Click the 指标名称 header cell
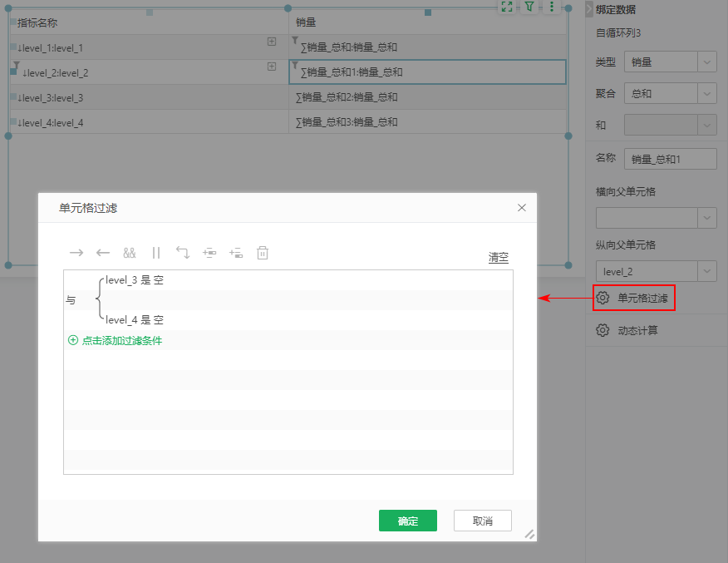Screen dimensions: 728x563 [149, 22]
